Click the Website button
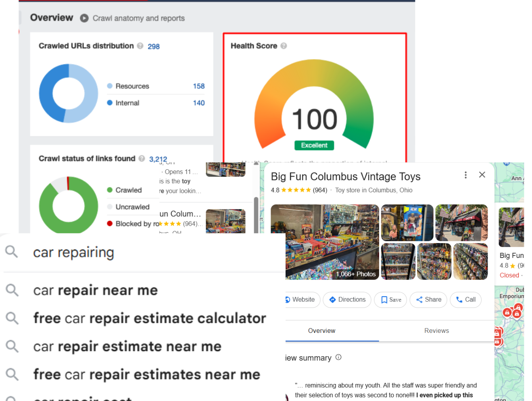Image resolution: width=532 pixels, height=401 pixels. pyautogui.click(x=303, y=300)
